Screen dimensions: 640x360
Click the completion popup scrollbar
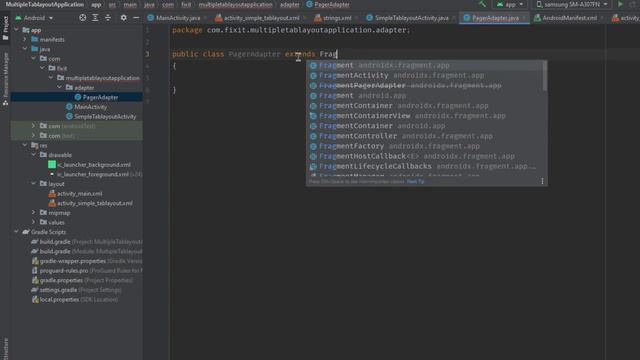click(x=544, y=76)
